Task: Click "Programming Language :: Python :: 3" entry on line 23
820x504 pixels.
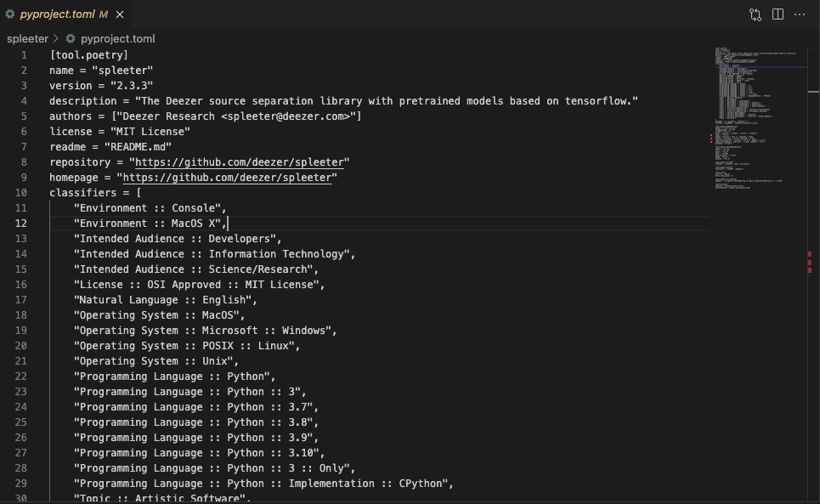Action: [189, 392]
